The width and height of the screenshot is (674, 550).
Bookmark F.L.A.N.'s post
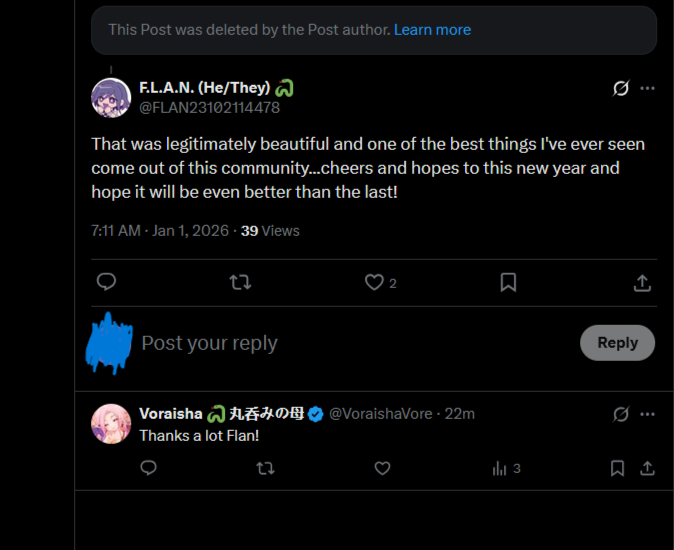click(x=508, y=283)
